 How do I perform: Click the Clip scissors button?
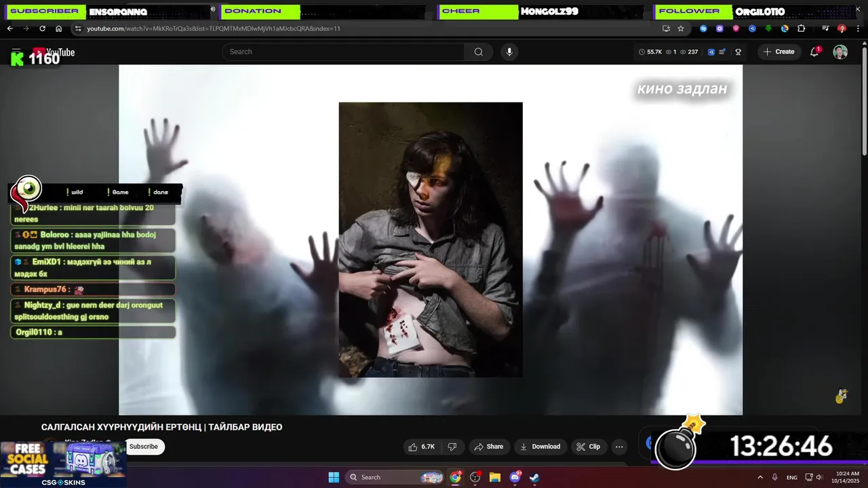tap(589, 447)
